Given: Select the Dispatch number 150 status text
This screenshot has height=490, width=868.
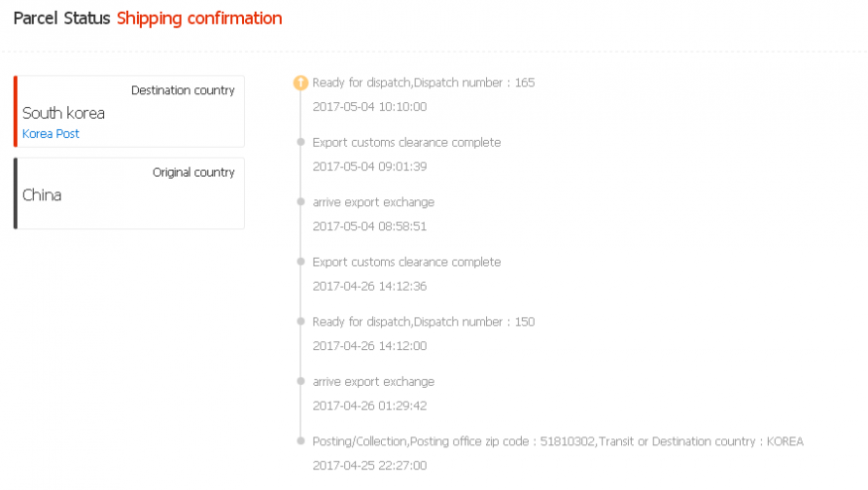Looking at the screenshot, I should [424, 322].
